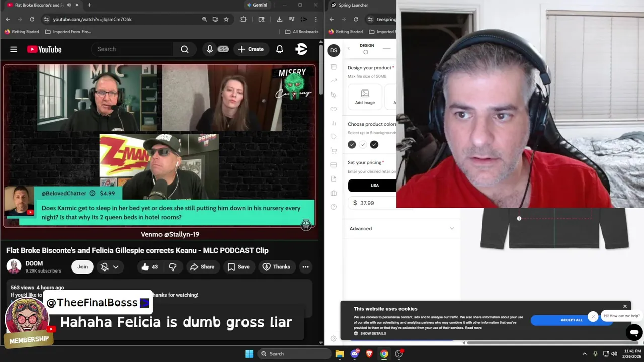The width and height of the screenshot is (644, 362).
Task: Open Teespring DS account avatar
Action: tap(333, 50)
